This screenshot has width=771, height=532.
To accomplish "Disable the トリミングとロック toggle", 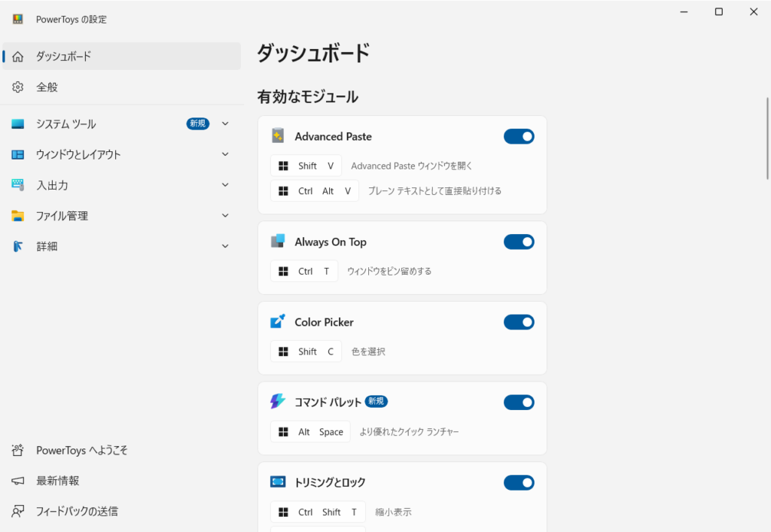I will (519, 482).
